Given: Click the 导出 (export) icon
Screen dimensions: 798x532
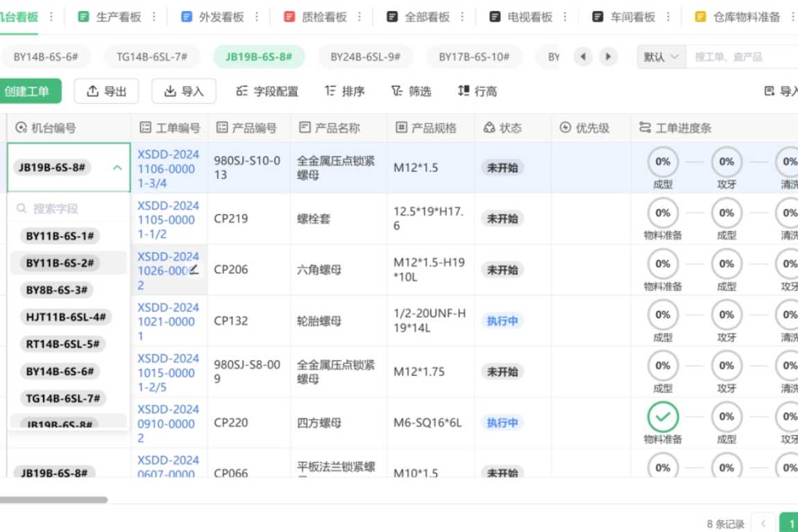Looking at the screenshot, I should (x=106, y=90).
